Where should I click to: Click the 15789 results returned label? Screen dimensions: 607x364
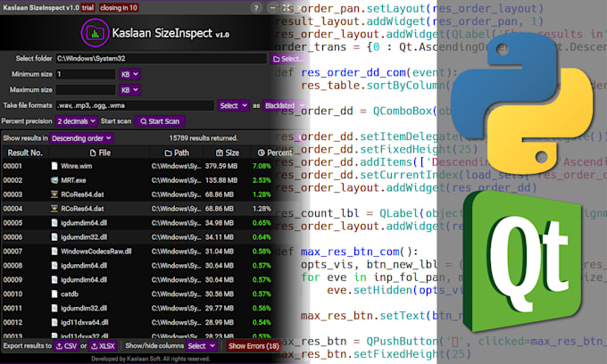coord(204,138)
